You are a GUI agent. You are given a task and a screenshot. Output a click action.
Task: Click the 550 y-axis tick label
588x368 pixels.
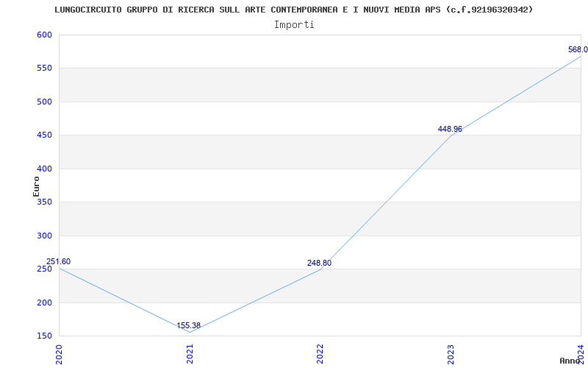click(44, 68)
